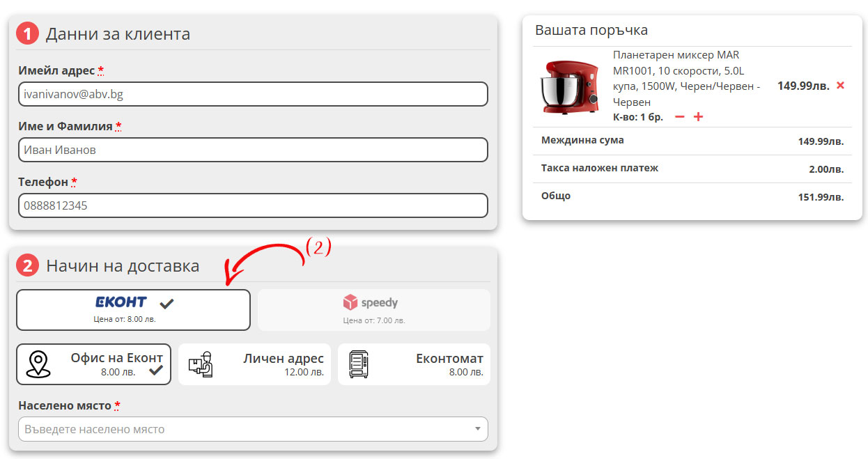Increase mixer quantity with the plus icon

[697, 117]
